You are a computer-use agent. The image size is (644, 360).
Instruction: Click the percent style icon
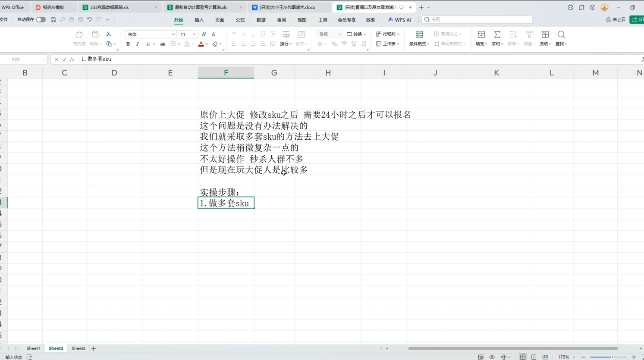point(334,44)
